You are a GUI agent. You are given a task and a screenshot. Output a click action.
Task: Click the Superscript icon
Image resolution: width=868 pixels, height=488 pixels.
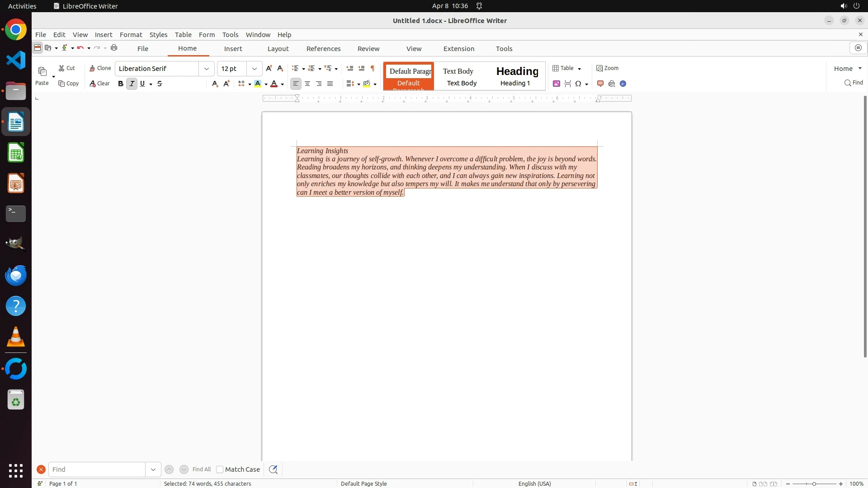[x=226, y=84]
